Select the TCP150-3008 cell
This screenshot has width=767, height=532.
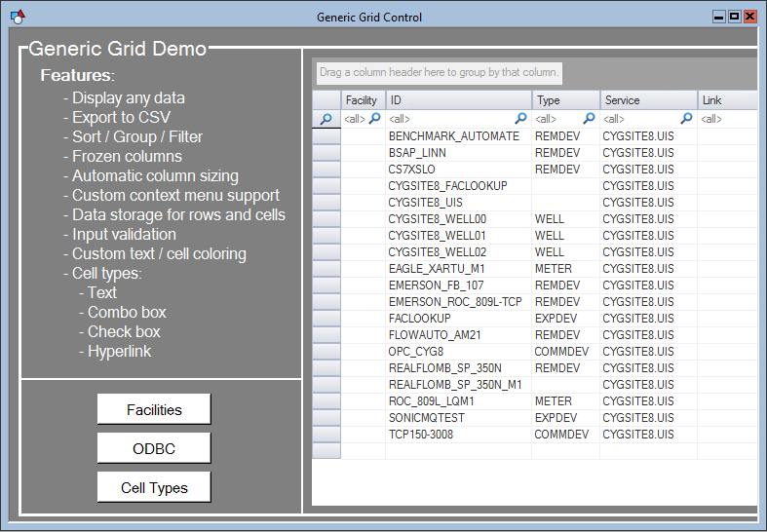click(x=458, y=435)
